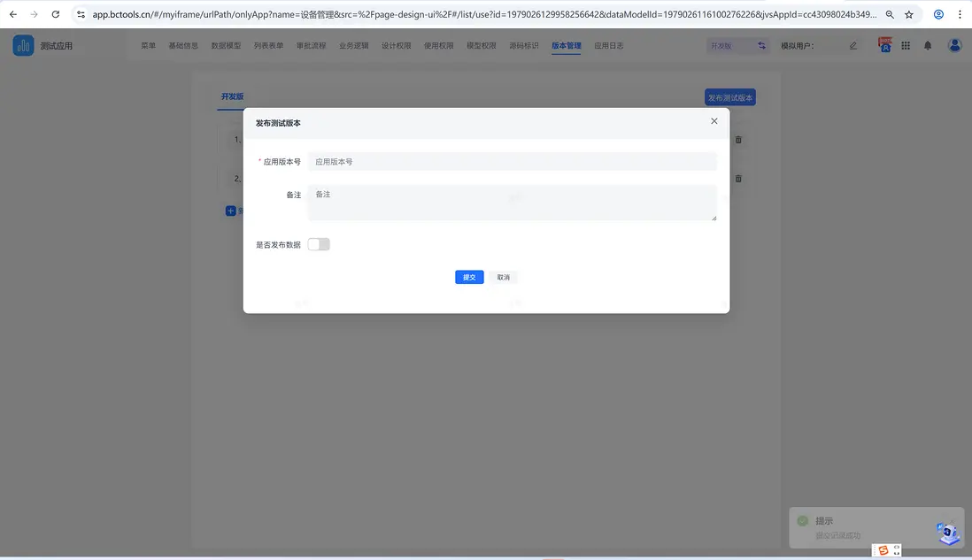Open the 菜单 tab

pos(148,45)
